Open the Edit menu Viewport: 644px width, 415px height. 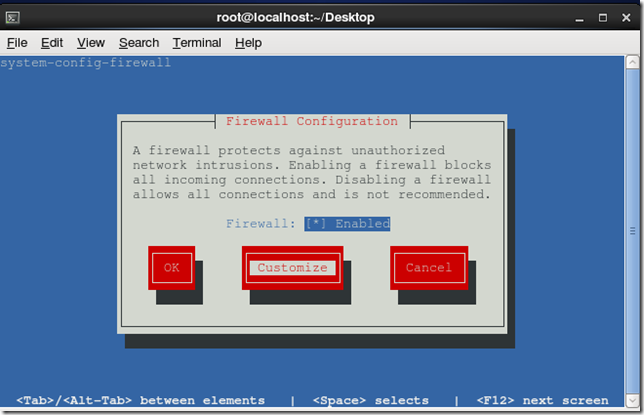point(52,43)
